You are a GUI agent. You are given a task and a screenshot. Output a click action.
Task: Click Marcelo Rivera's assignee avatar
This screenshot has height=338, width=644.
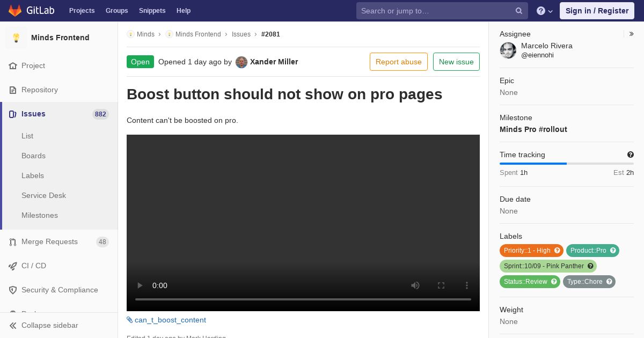508,50
